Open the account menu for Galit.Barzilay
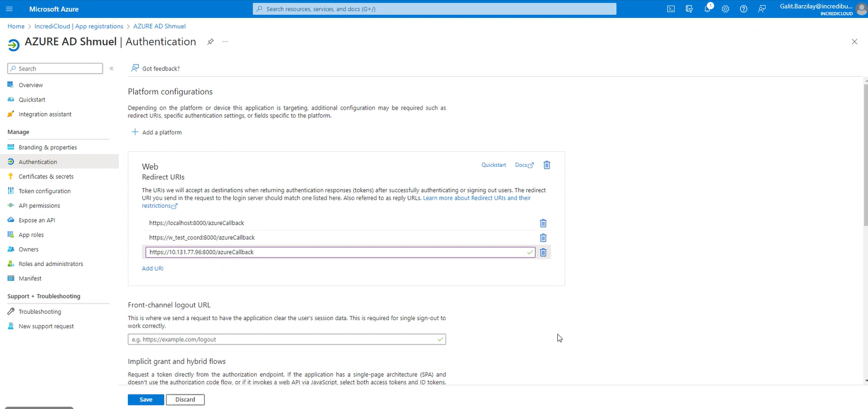Screen dimensions: 868x409 pyautogui.click(x=825, y=9)
